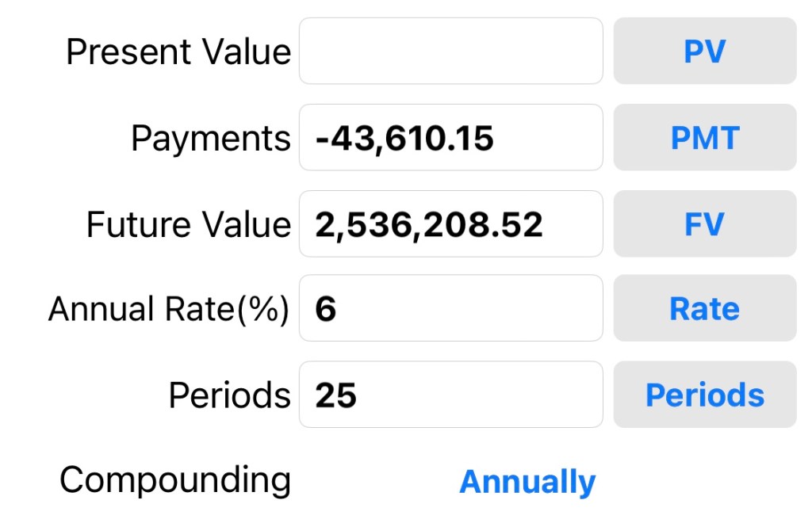Image resolution: width=812 pixels, height=523 pixels.
Task: Focus the empty Present Value field
Action: 450,52
